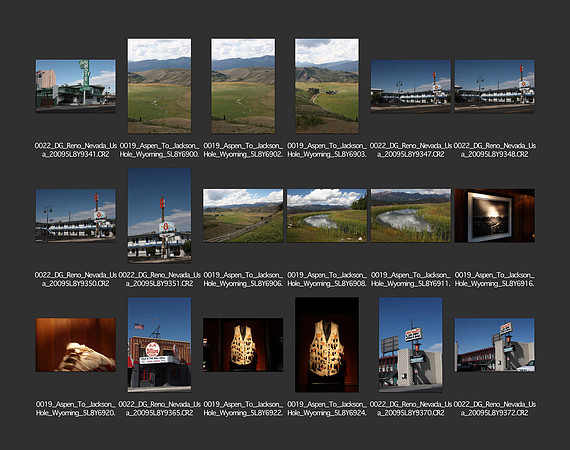Select the pond and mountains thumbnail 5L8Y6911
This screenshot has height=450, width=570.
click(410, 215)
